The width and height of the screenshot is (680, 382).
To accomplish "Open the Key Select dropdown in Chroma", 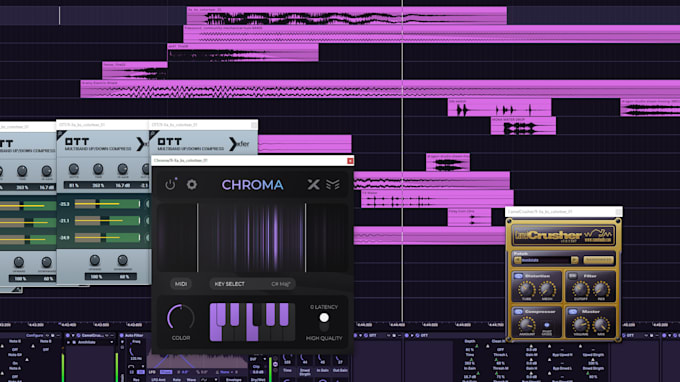I will pos(252,284).
